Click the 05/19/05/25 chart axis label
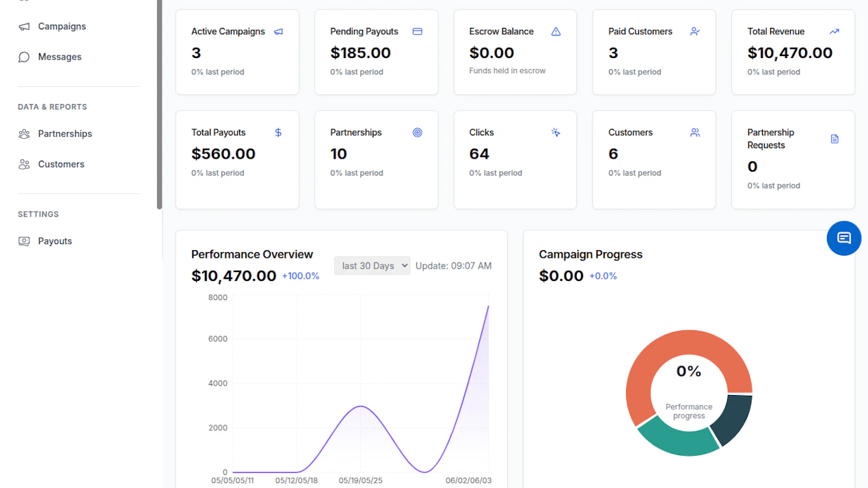The width and height of the screenshot is (868, 488). coord(362,480)
